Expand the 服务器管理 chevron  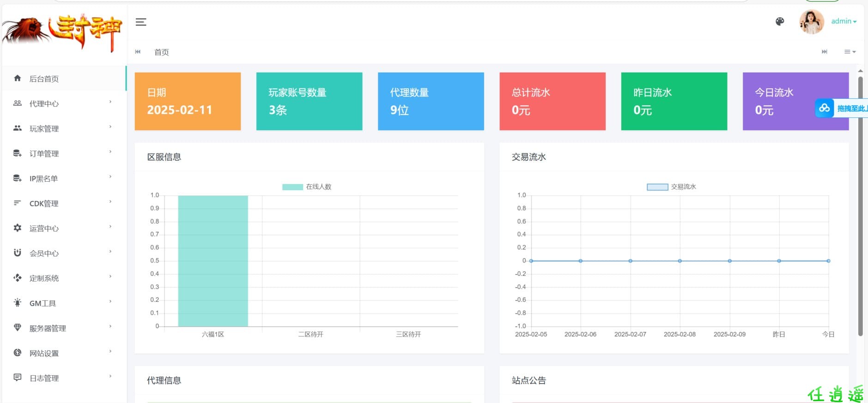(110, 326)
